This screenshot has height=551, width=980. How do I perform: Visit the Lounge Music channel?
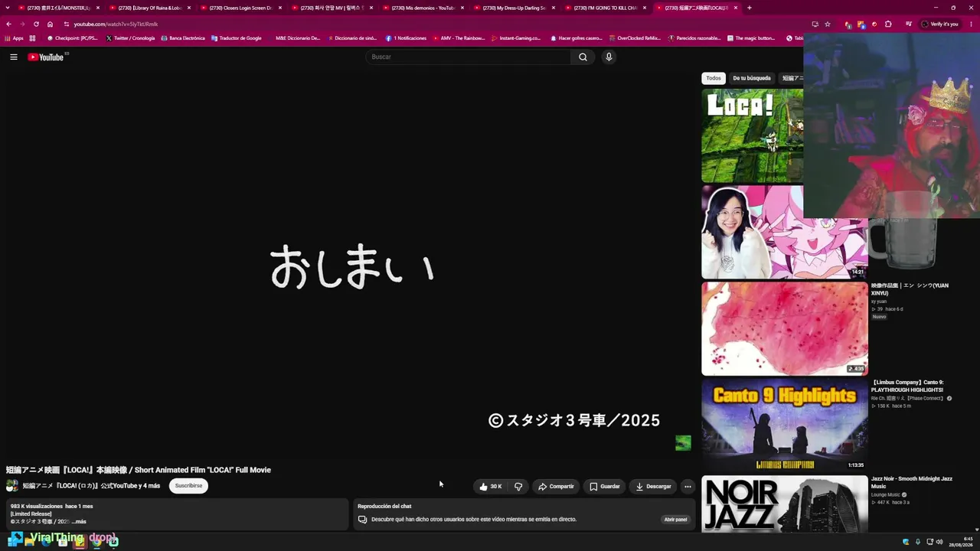pos(885,494)
